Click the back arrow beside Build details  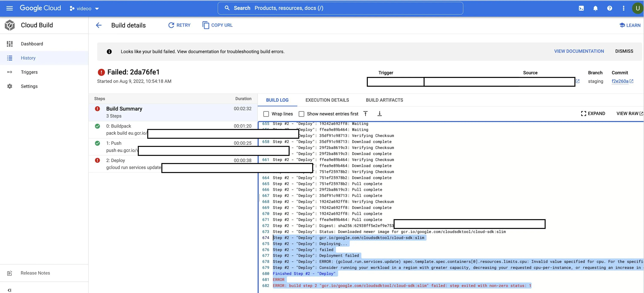pos(99,25)
